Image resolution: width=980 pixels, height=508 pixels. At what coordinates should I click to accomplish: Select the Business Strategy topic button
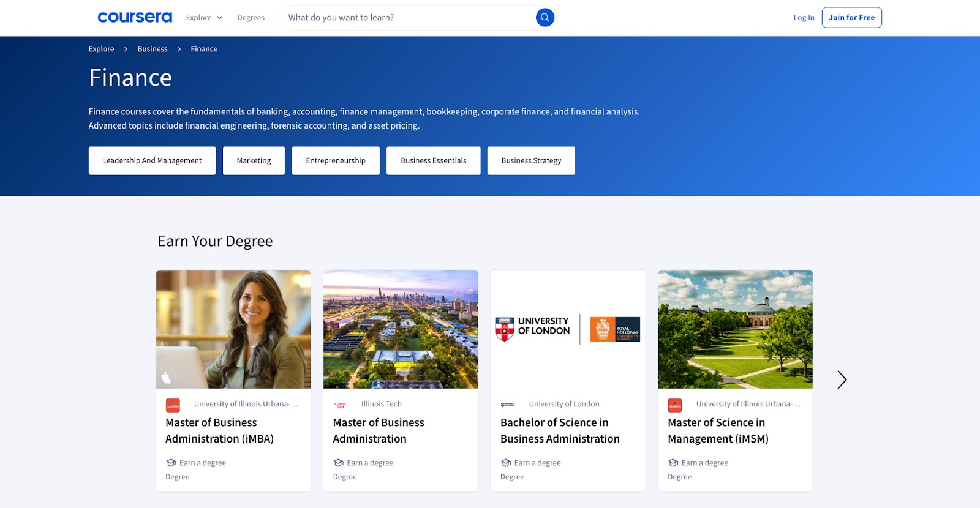coord(531,160)
